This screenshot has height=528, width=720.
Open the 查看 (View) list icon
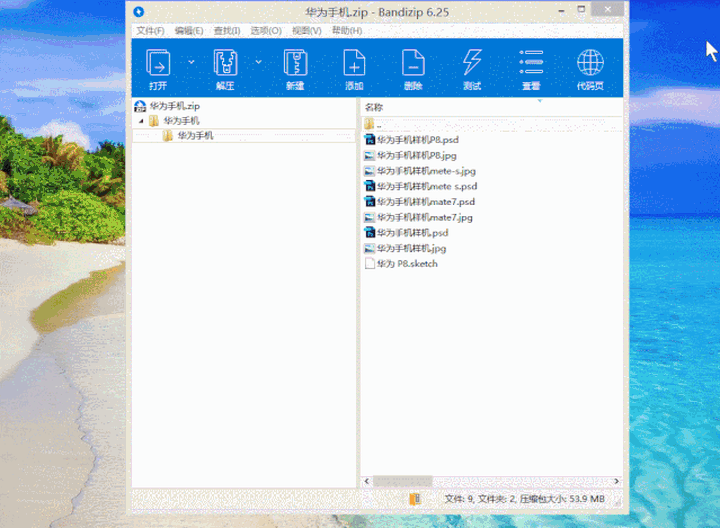531,62
